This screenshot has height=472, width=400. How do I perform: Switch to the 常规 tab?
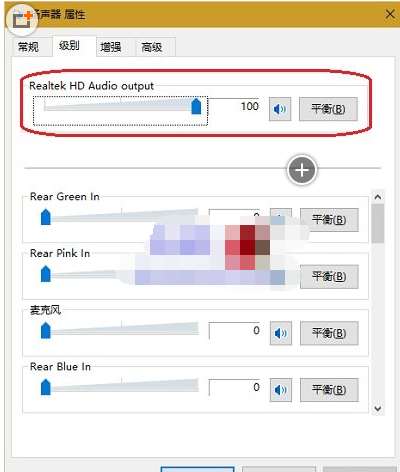(29, 47)
